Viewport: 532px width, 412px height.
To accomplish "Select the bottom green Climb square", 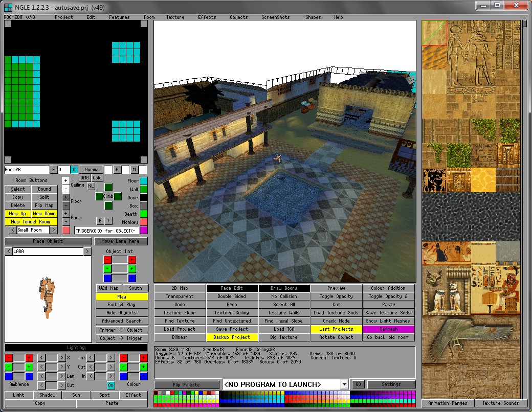I will pos(108,205).
